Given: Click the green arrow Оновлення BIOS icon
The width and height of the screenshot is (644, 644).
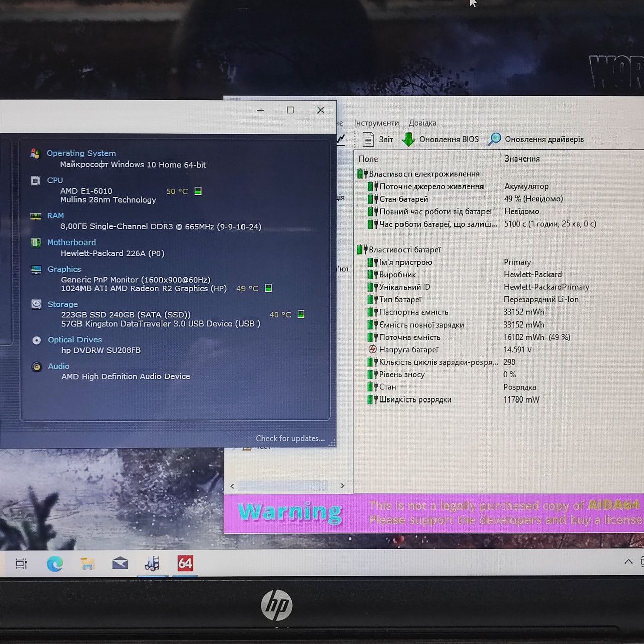Looking at the screenshot, I should pyautogui.click(x=409, y=139).
